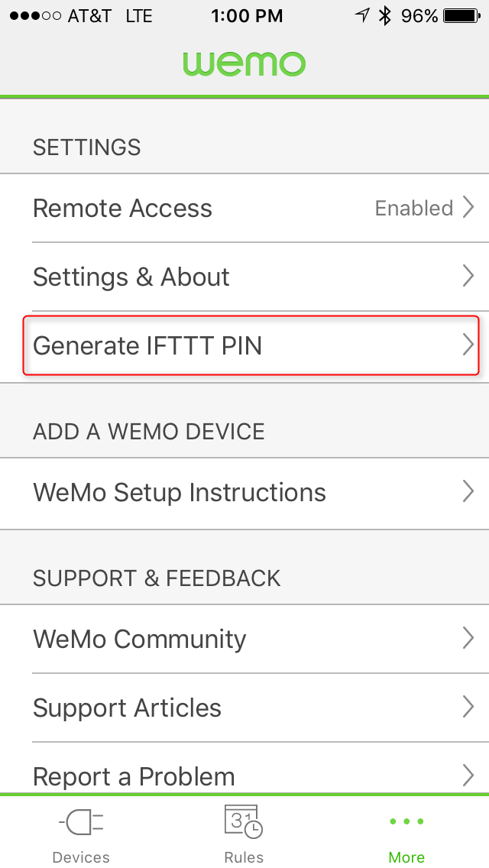Tap the signal strength dots

(35, 16)
